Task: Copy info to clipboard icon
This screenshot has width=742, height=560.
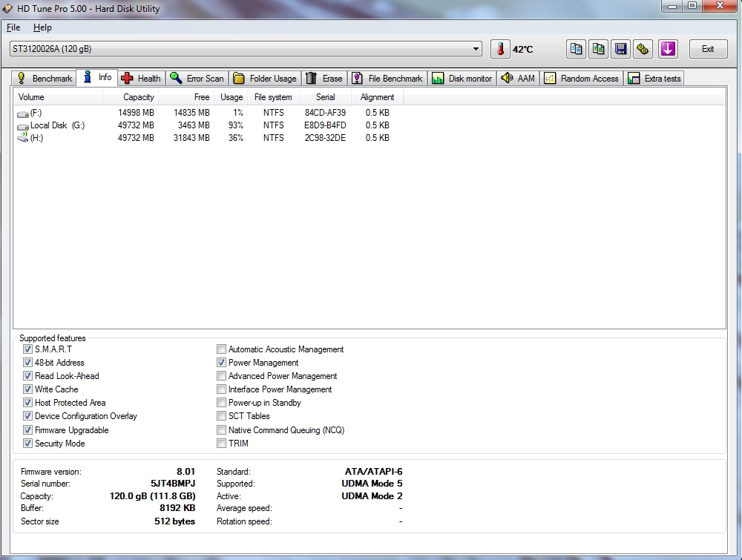Action: click(x=576, y=49)
